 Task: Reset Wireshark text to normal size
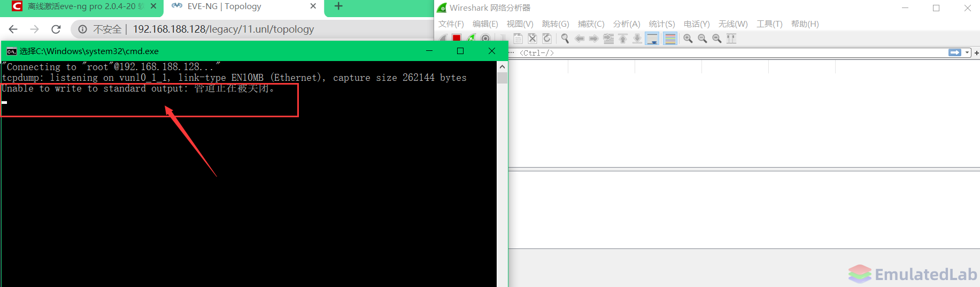coord(717,39)
